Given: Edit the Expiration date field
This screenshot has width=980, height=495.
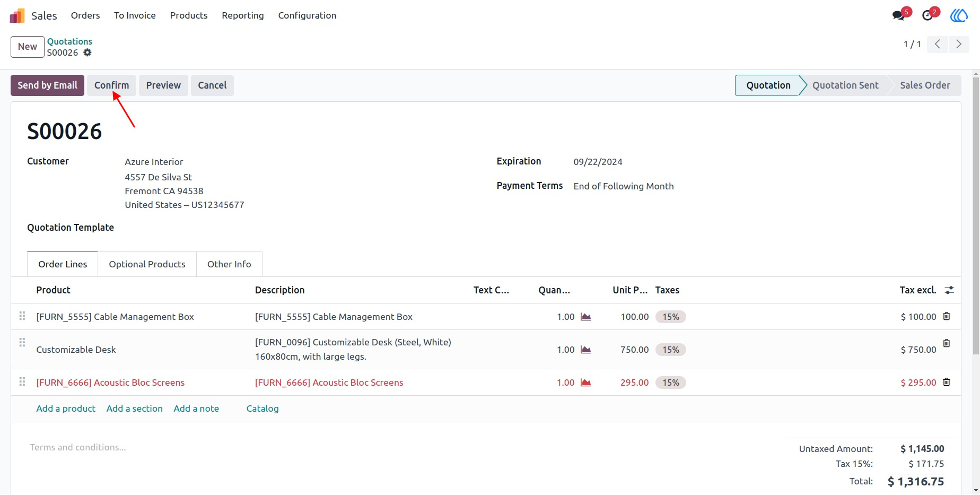Looking at the screenshot, I should (598, 162).
